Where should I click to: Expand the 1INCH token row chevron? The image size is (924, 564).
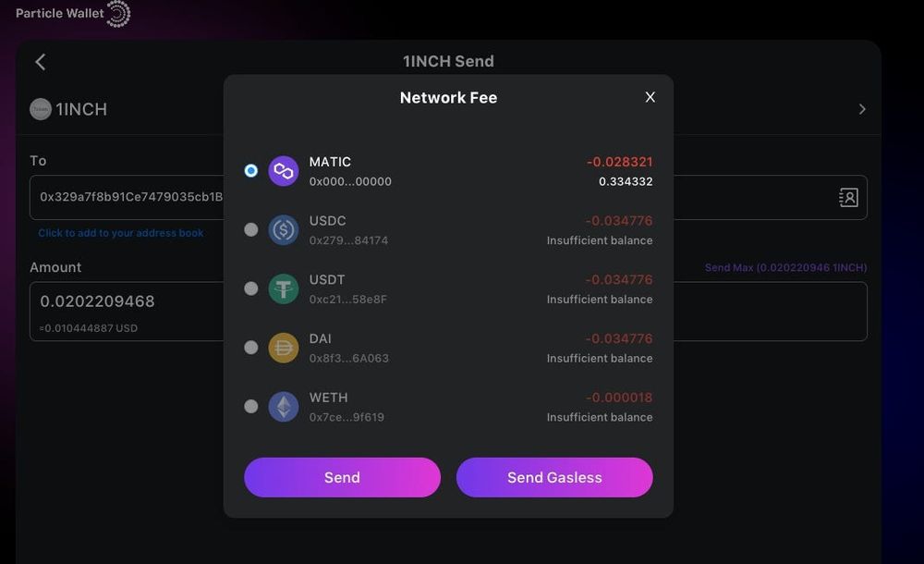[x=861, y=108]
